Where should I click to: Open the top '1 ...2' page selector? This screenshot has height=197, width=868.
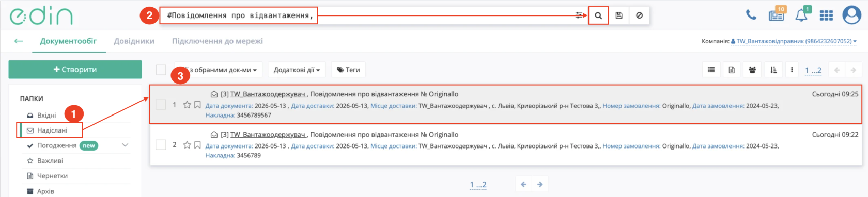pyautogui.click(x=813, y=70)
